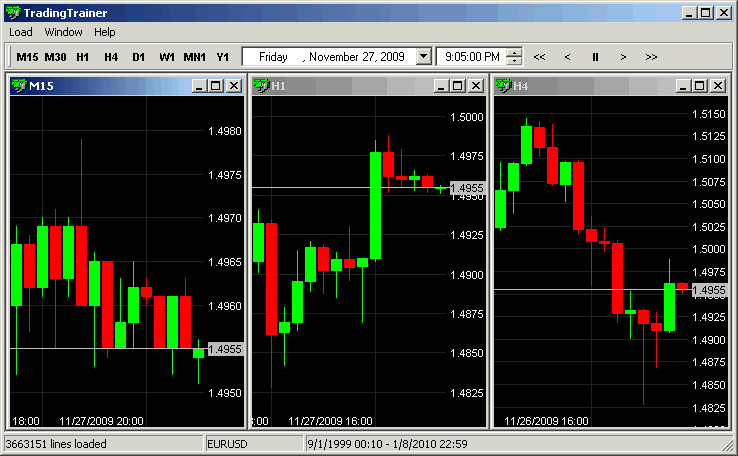Select the M15 timeframe button

point(27,57)
